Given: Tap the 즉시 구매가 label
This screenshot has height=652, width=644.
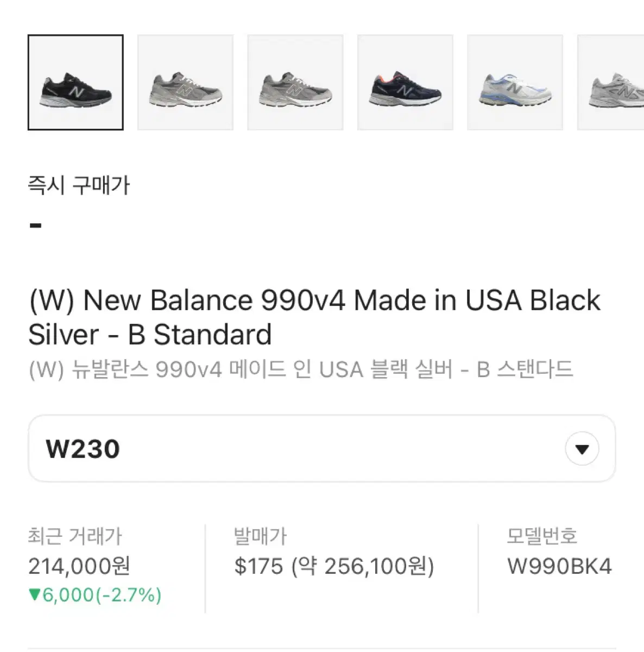Looking at the screenshot, I should pyautogui.click(x=79, y=186).
